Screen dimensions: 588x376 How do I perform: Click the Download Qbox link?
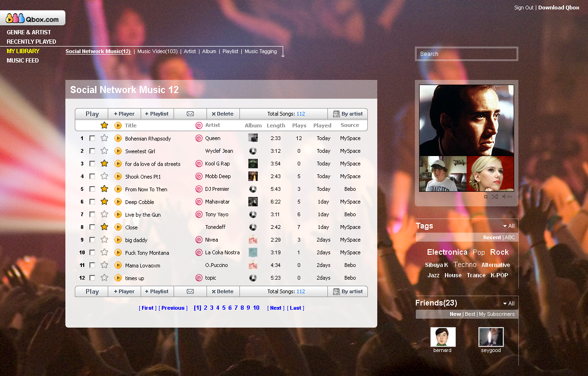pyautogui.click(x=559, y=8)
